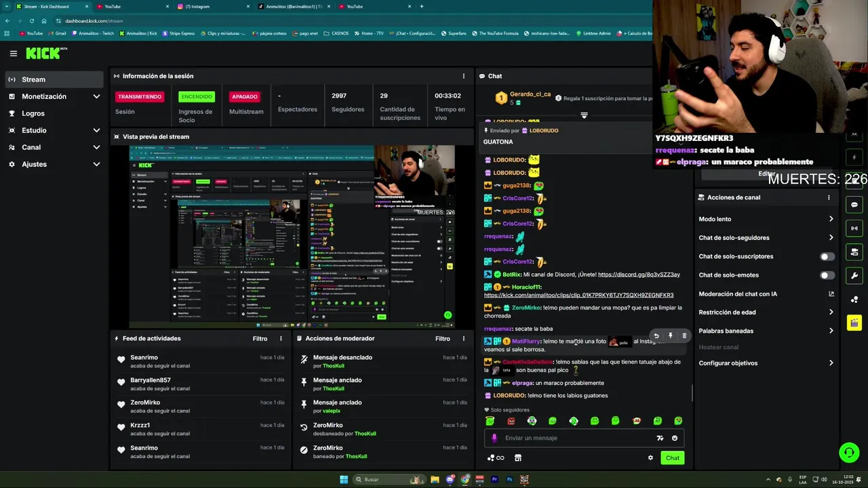Toggle Chat de solo-suscriptores
This screenshot has width=868, height=488.
point(827,256)
